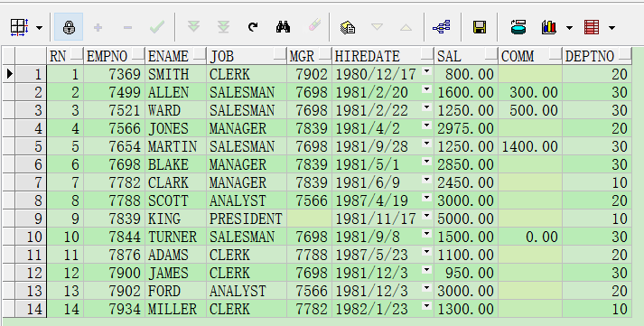Fetch last page with double-bar arrow icon
Image resolution: width=644 pixels, height=326 pixels.
click(x=223, y=27)
